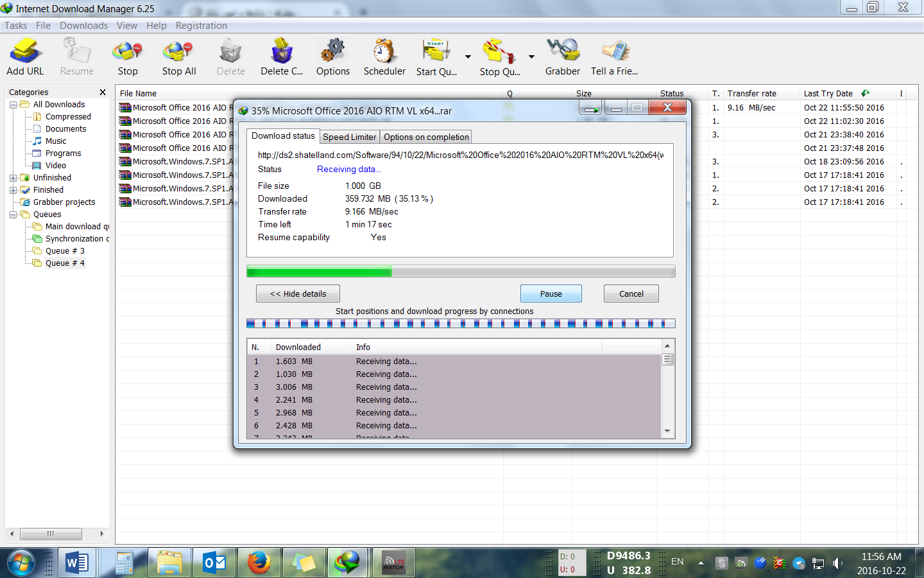The width and height of the screenshot is (924, 578).
Task: Click the Downloaded column header in dialog
Action: coord(311,347)
